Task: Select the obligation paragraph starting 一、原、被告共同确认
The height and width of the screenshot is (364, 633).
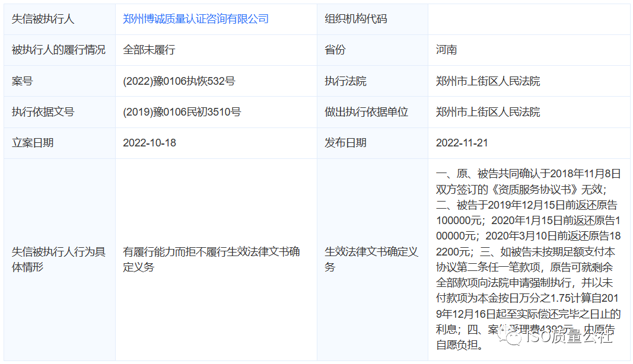Action: [529, 259]
